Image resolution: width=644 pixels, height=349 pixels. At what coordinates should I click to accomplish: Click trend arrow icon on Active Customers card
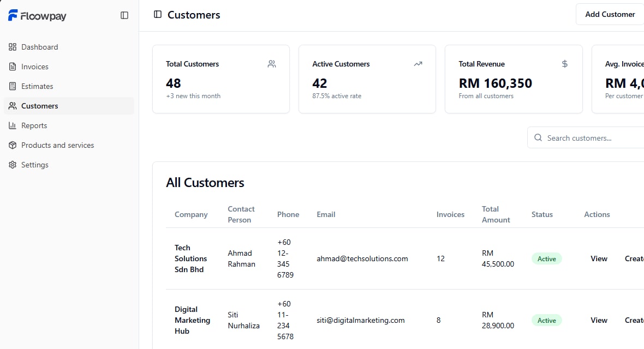click(x=418, y=64)
